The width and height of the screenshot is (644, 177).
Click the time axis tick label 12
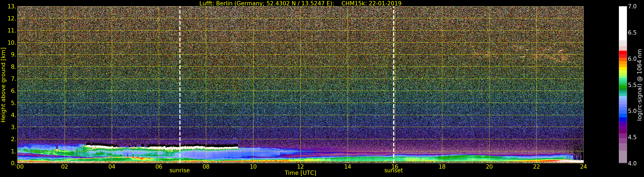tap(300, 167)
